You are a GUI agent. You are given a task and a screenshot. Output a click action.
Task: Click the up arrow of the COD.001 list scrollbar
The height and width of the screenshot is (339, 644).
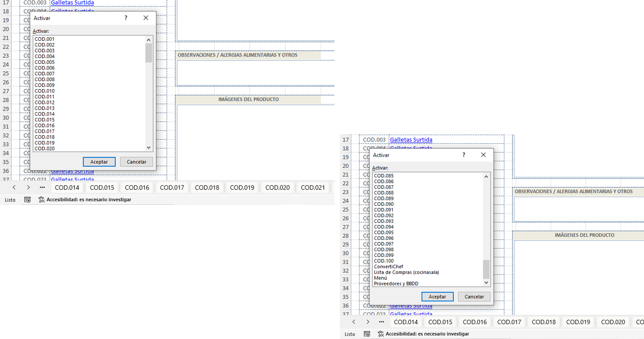149,40
